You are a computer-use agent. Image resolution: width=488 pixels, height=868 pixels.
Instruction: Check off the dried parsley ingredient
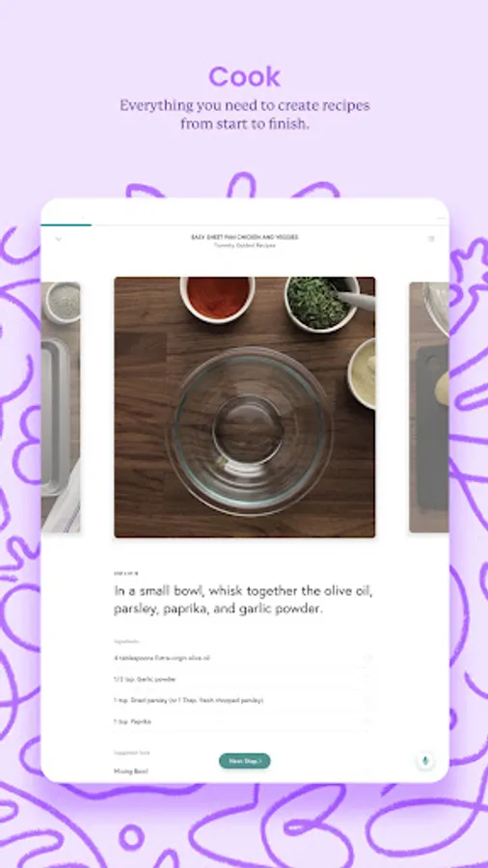[367, 700]
